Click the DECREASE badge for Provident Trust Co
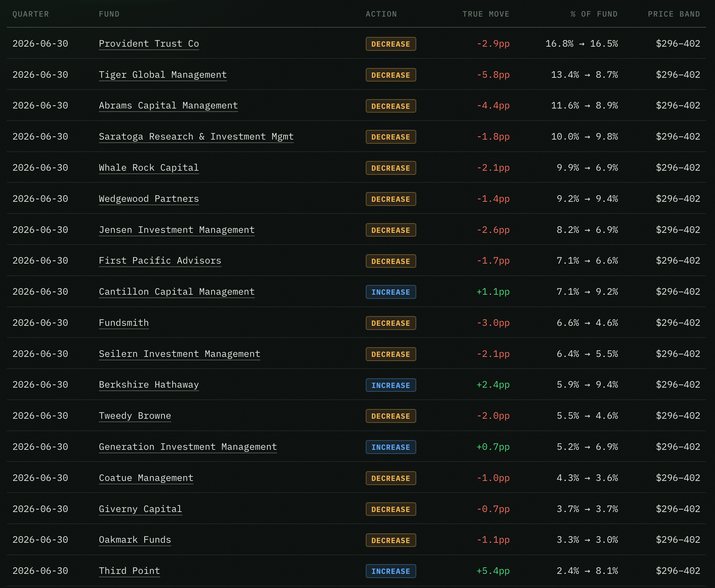The height and width of the screenshot is (588, 715). (x=391, y=44)
